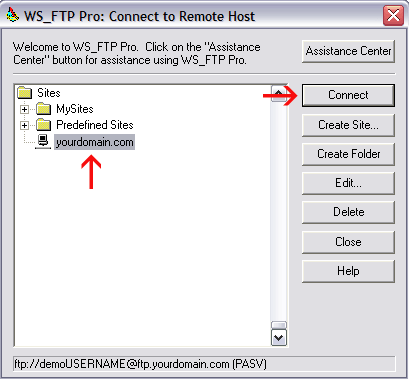Expand the Predefined Sites folder node
409x379 pixels.
24,125
